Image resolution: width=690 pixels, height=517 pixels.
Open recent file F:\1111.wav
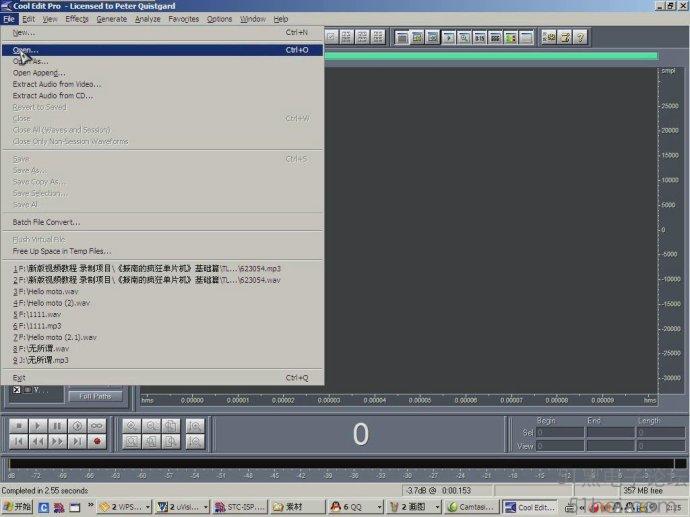click(x=162, y=314)
